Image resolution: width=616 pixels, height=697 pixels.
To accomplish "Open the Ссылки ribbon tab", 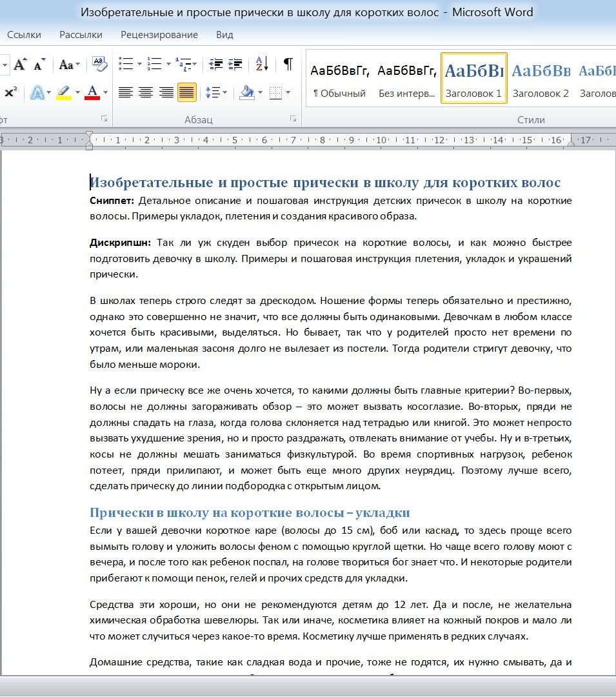I will pyautogui.click(x=24, y=35).
